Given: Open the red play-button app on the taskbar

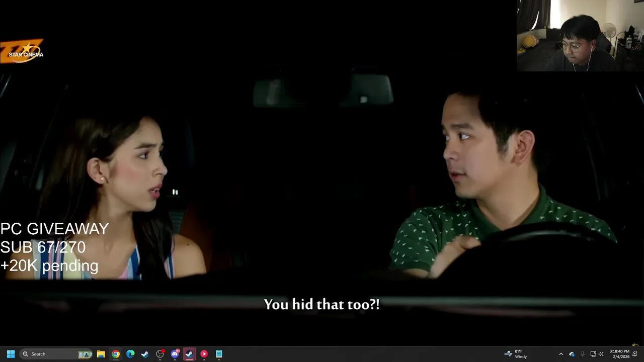Looking at the screenshot, I should [x=204, y=354].
